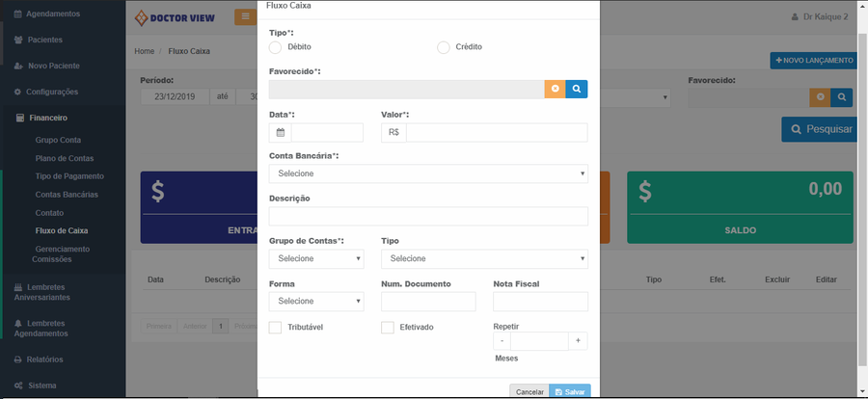This screenshot has height=399, width=868.
Task: Enable the Efetivado checkbox
Action: tap(388, 328)
